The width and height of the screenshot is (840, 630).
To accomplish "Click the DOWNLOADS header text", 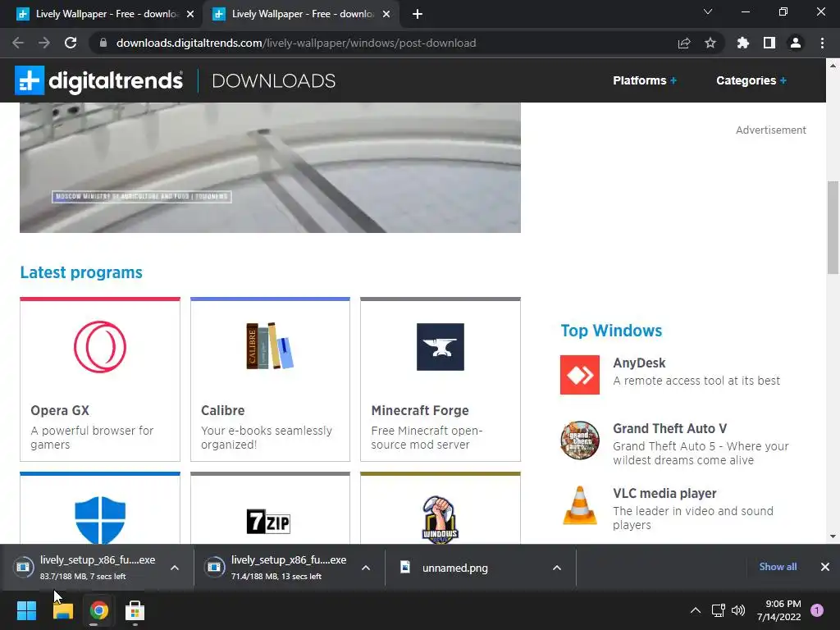I will tap(274, 81).
